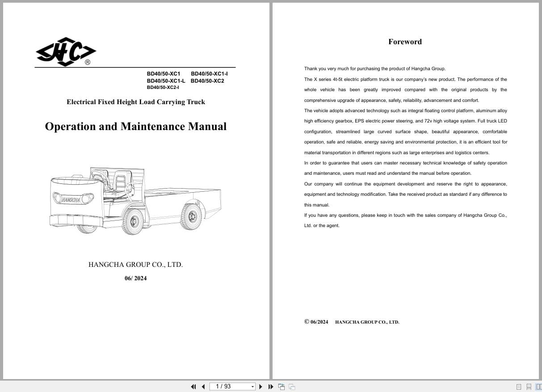Skip to the last page icon
This screenshot has height=392, width=542.
[271, 386]
